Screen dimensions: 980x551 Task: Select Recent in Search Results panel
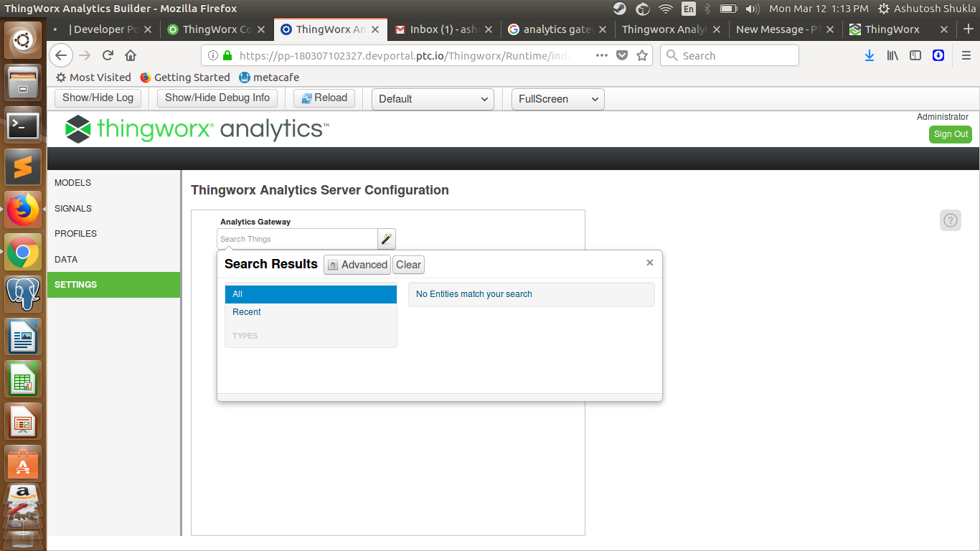[x=246, y=311]
